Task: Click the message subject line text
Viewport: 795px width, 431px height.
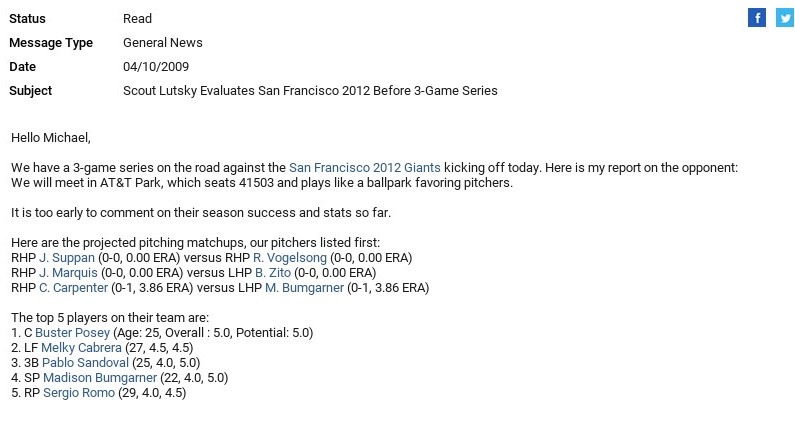Action: (x=310, y=91)
